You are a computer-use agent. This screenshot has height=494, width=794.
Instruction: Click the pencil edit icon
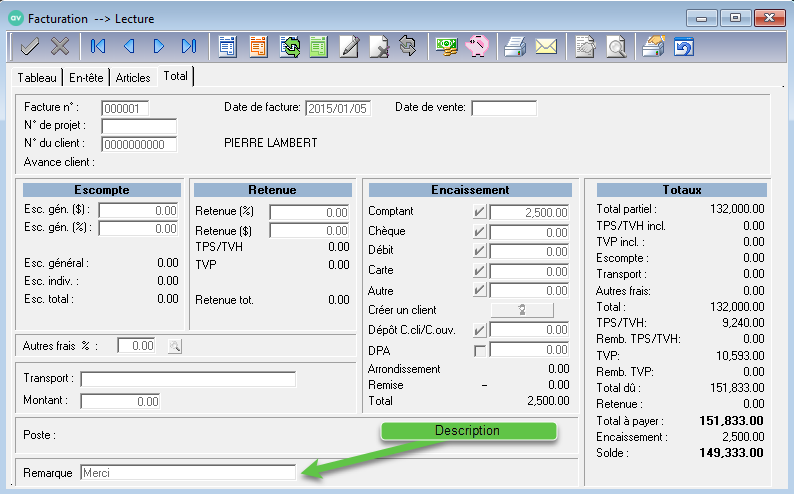point(349,46)
